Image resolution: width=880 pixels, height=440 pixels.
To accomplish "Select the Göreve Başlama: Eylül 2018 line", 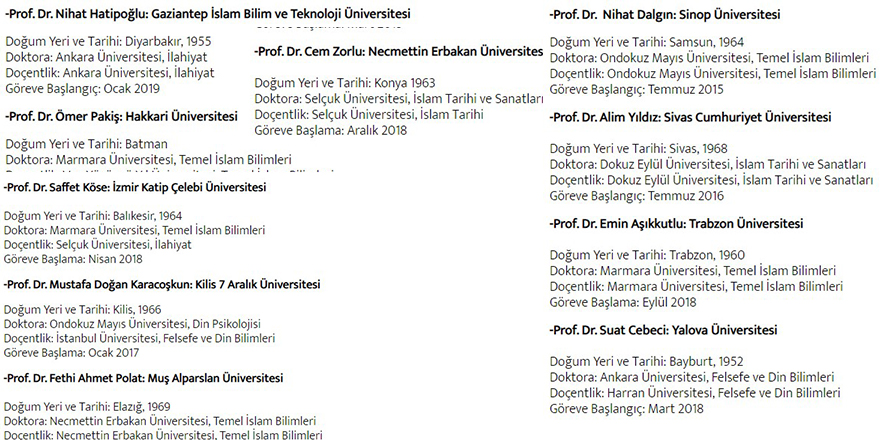I will (x=622, y=302).
